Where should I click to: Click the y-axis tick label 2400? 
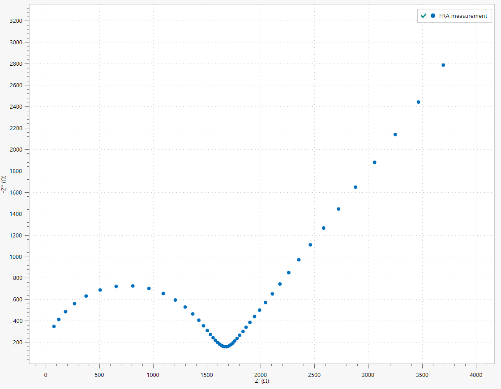point(16,107)
